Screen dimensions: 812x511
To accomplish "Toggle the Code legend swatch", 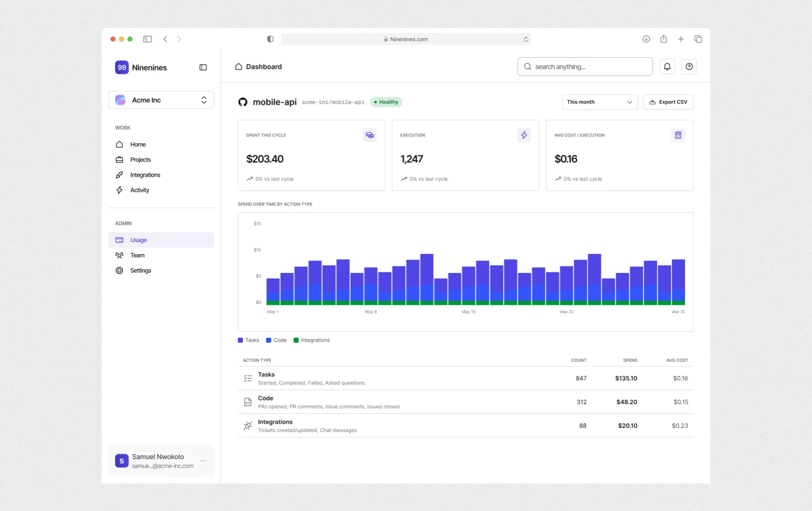I will point(269,340).
